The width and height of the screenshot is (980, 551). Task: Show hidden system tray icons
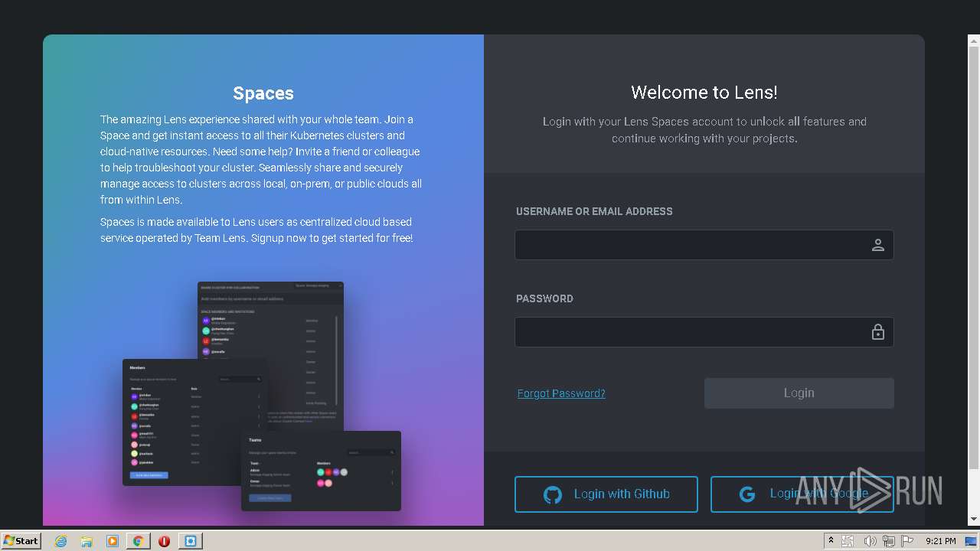pos(831,541)
